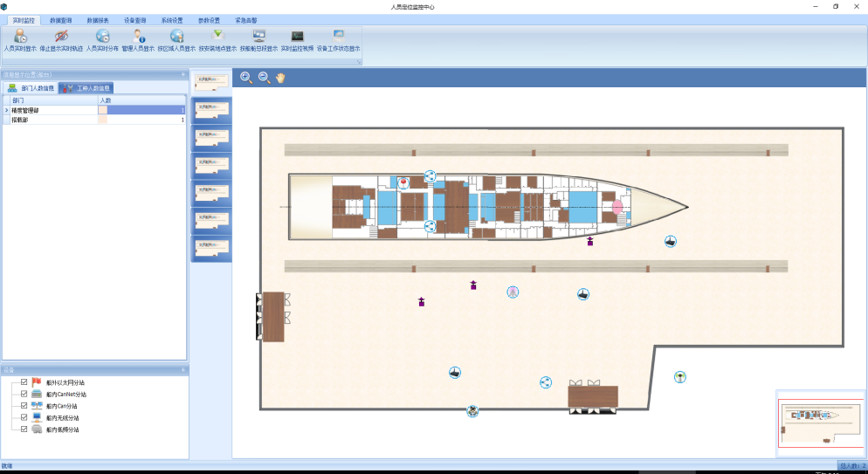Expand the 精度管理部 row indicator arrow
The height and width of the screenshot is (474, 868).
7,111
